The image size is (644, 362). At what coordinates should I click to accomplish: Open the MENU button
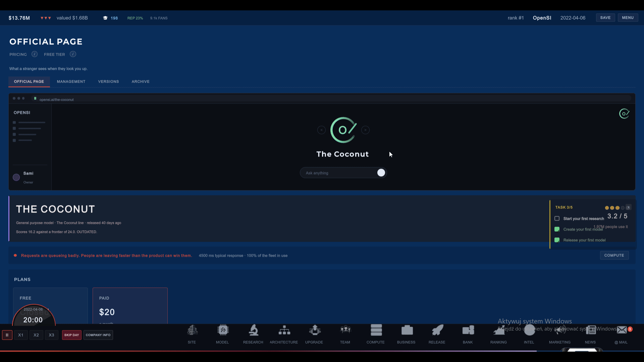click(628, 18)
